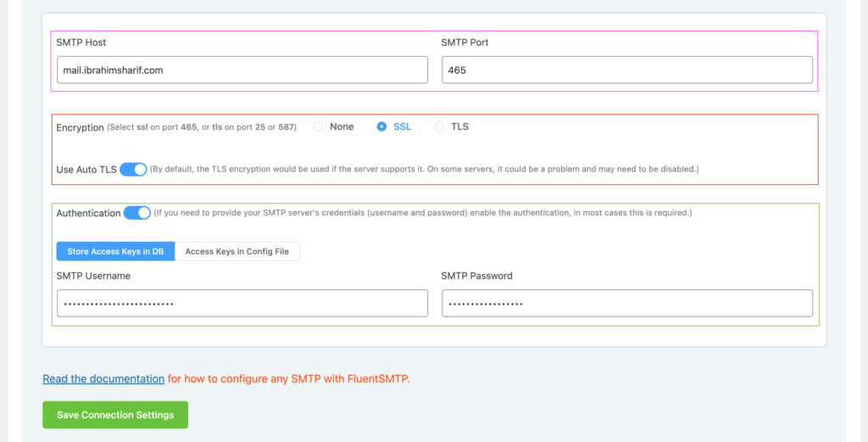Click inside the SMTP Password field
The width and height of the screenshot is (868, 442).
pos(626,303)
